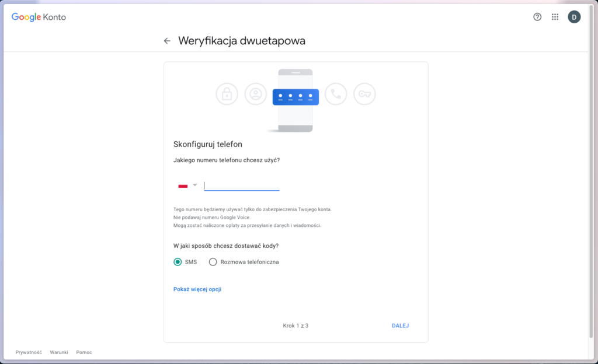This screenshot has width=598, height=364.
Task: Select the SMS radio option
Action: [x=178, y=262]
